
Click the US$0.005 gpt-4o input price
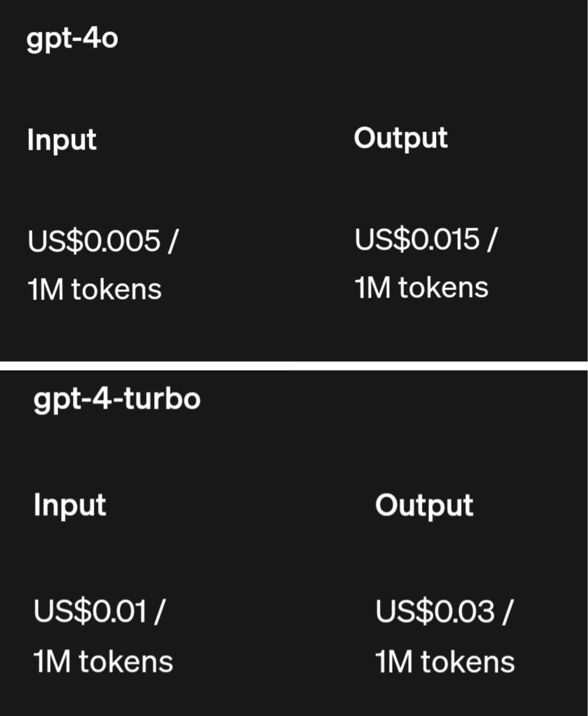click(94, 241)
